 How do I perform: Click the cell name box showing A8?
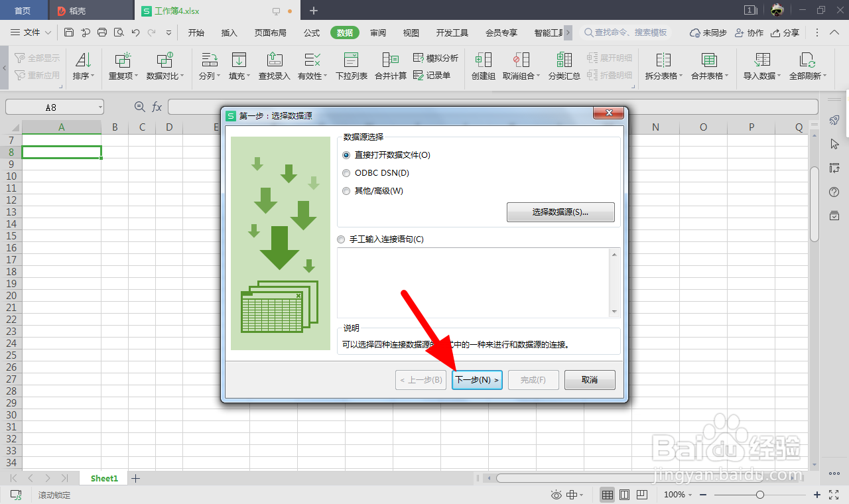52,106
